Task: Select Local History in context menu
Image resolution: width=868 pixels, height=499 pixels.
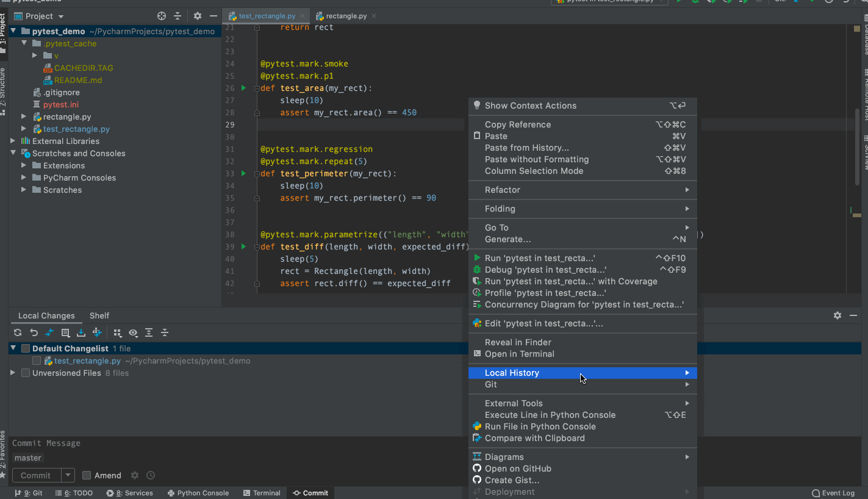Action: point(583,373)
